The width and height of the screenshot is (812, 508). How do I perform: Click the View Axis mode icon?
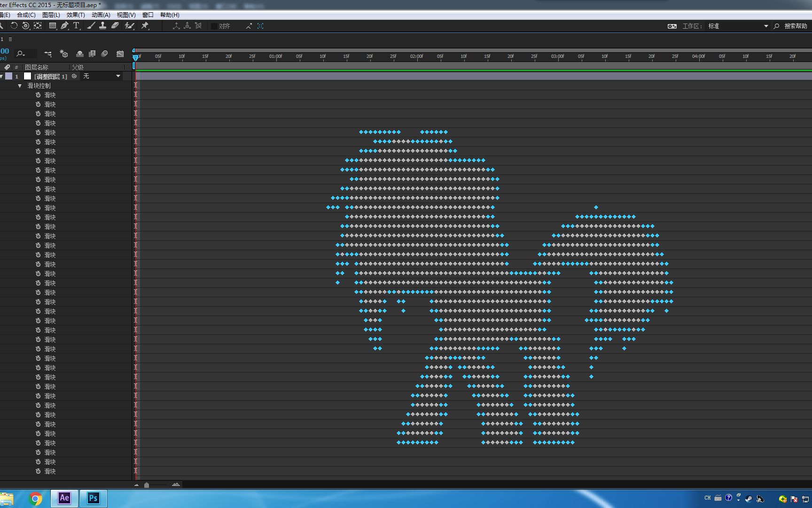coord(198,26)
